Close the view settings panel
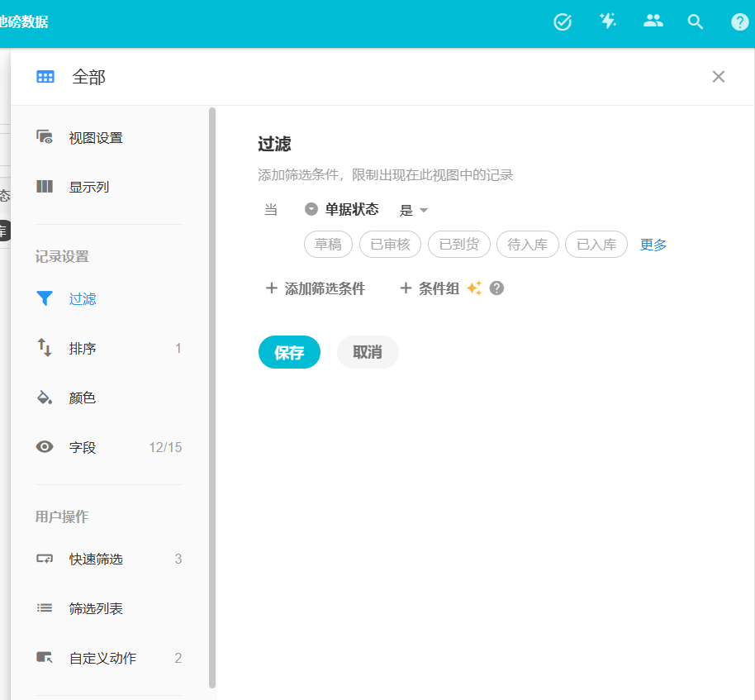This screenshot has height=700, width=755. [x=719, y=77]
